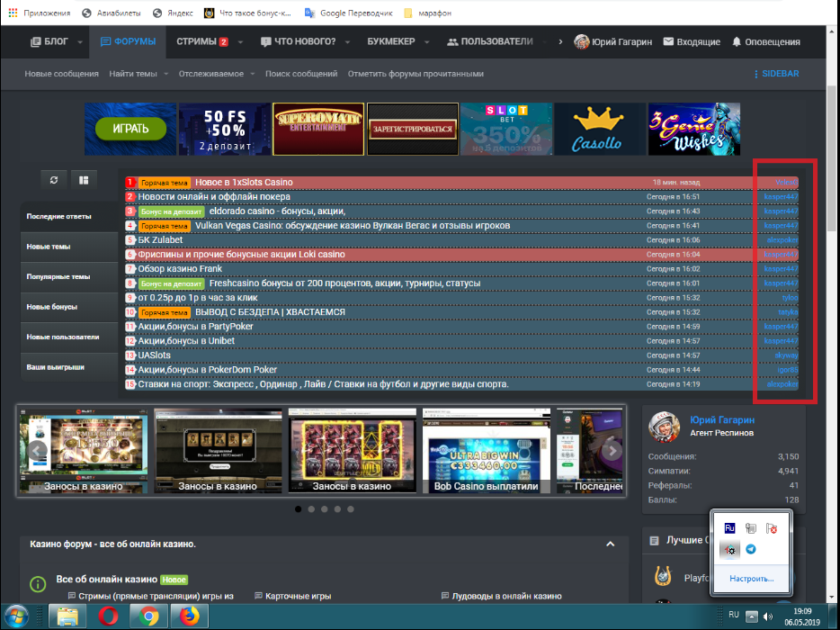The width and height of the screenshot is (840, 630).
Task: Click the Casollo crown banner
Action: (600, 129)
